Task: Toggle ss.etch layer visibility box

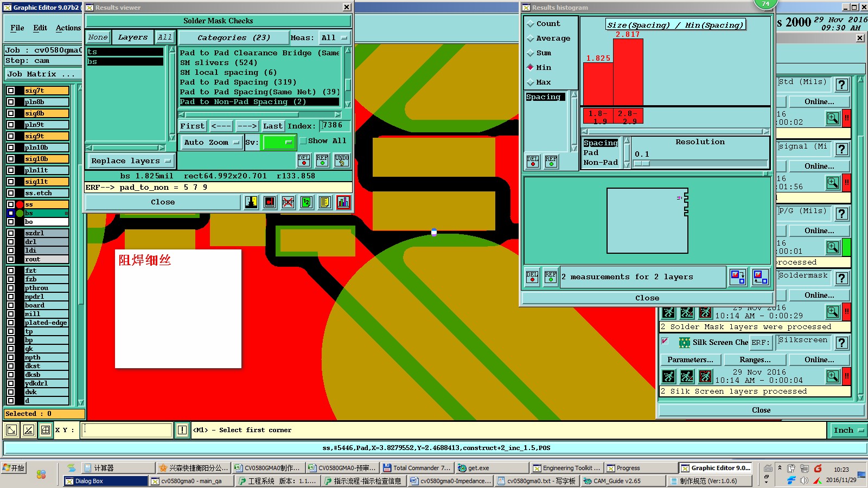Action: click(11, 193)
